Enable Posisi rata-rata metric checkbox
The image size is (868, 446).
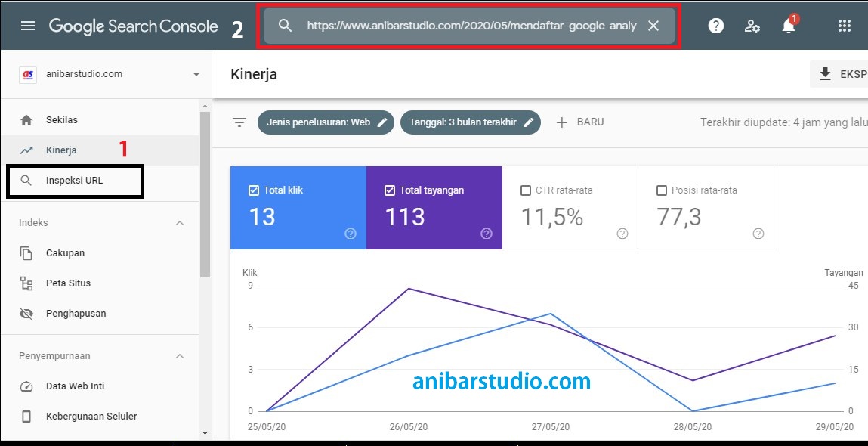662,190
